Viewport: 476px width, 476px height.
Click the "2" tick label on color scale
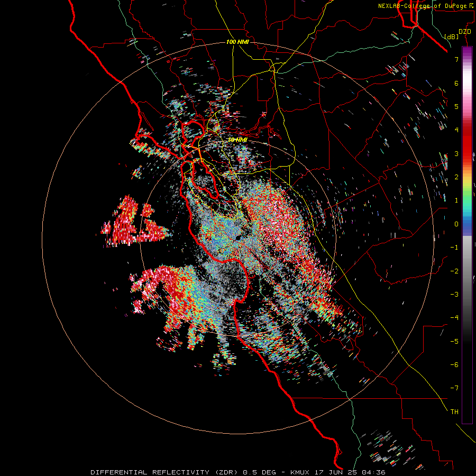tap(456, 177)
